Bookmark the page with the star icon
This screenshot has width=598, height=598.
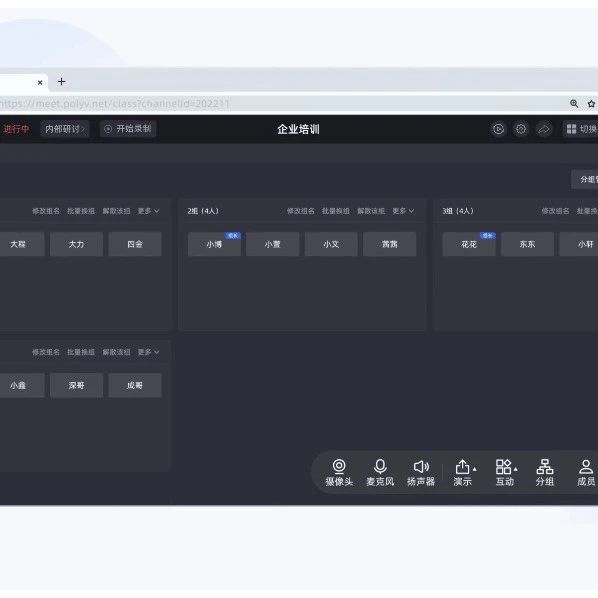pyautogui.click(x=591, y=104)
